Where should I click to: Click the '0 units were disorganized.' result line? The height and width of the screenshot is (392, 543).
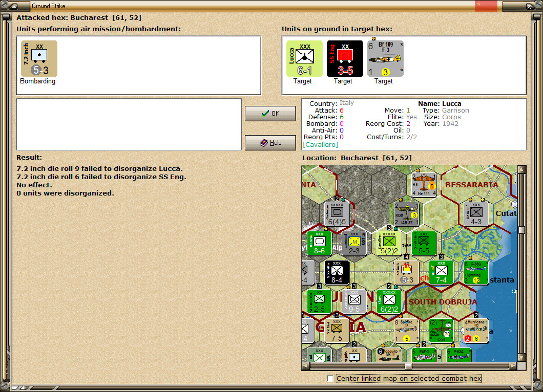tap(66, 193)
